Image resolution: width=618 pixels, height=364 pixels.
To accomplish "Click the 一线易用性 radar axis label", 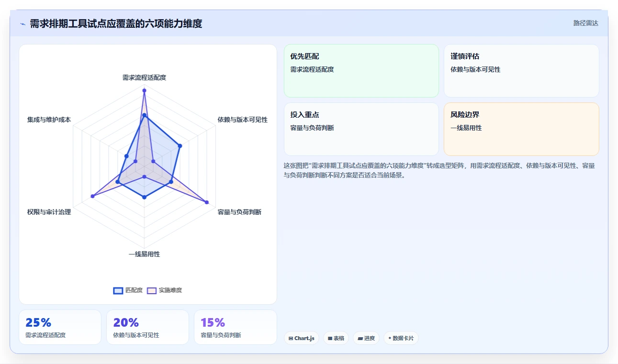I will tap(144, 254).
